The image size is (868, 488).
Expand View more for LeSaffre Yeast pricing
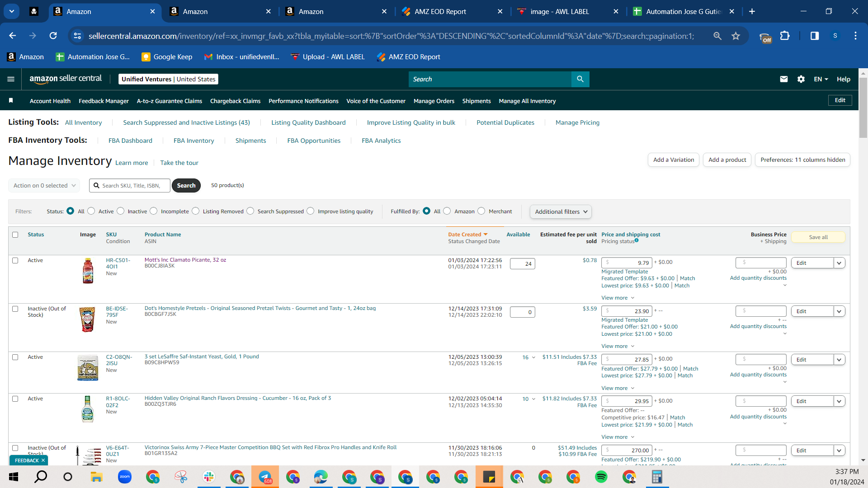click(x=618, y=388)
